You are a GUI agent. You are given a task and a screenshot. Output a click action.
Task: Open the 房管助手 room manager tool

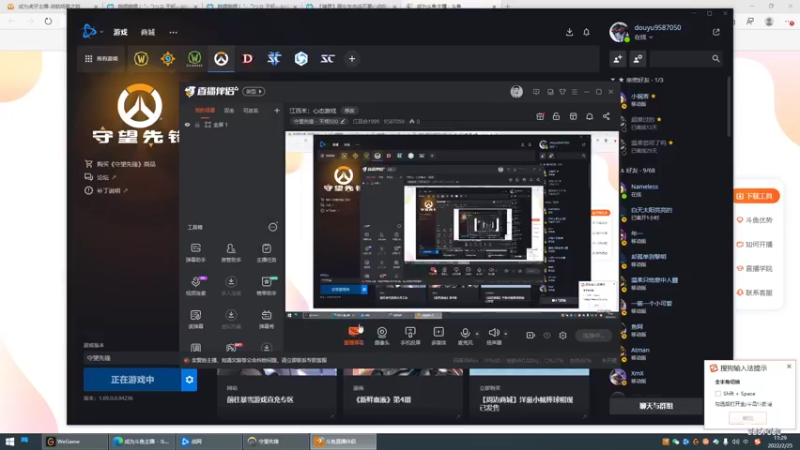click(x=231, y=253)
